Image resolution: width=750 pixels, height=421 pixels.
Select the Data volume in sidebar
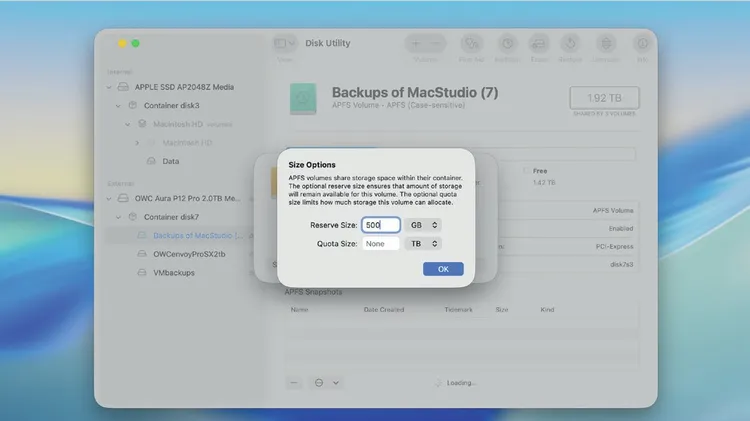[x=171, y=161]
